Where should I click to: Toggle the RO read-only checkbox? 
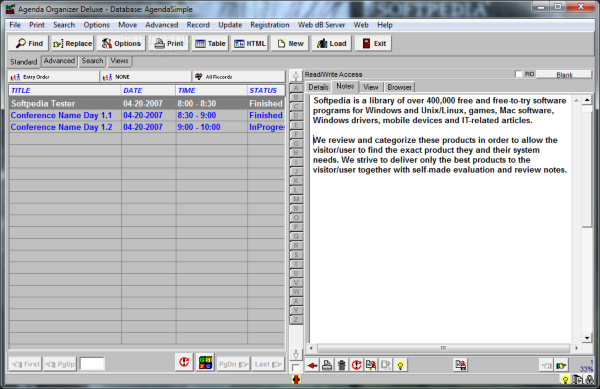[x=518, y=74]
